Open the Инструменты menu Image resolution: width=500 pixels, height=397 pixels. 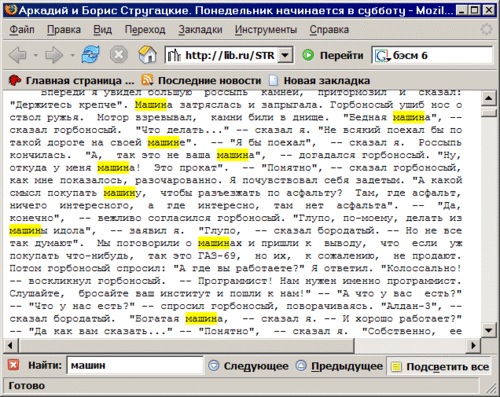coord(266,30)
